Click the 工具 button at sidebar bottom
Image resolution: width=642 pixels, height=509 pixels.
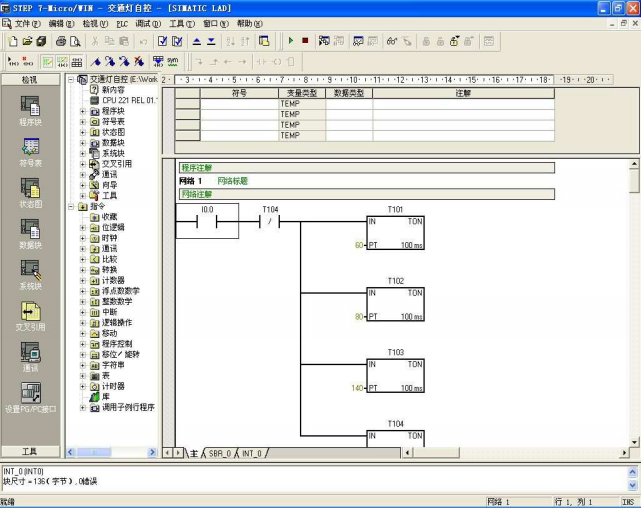click(30, 452)
